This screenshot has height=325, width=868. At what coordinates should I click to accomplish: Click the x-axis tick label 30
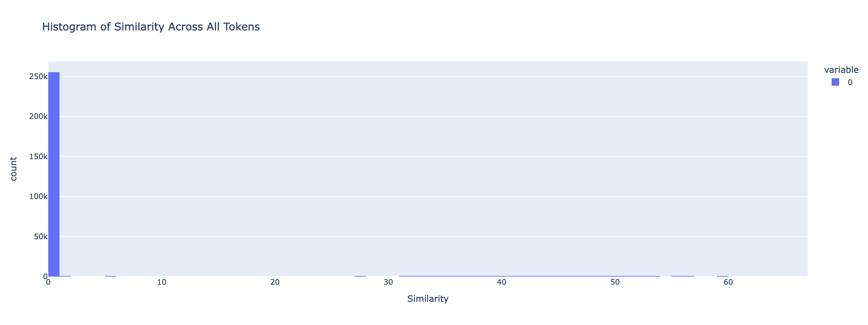point(388,282)
